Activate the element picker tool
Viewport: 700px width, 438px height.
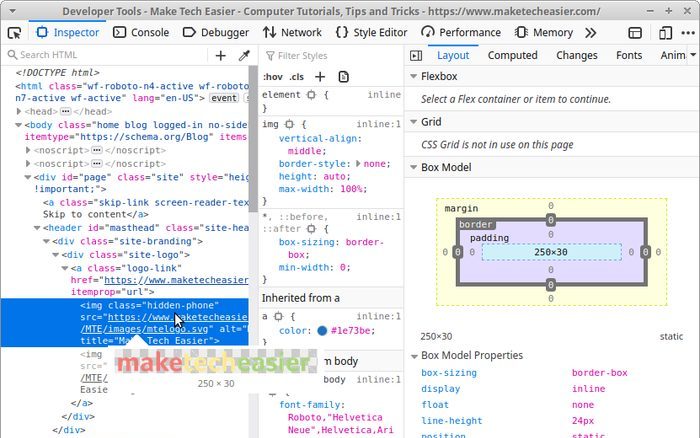click(14, 33)
